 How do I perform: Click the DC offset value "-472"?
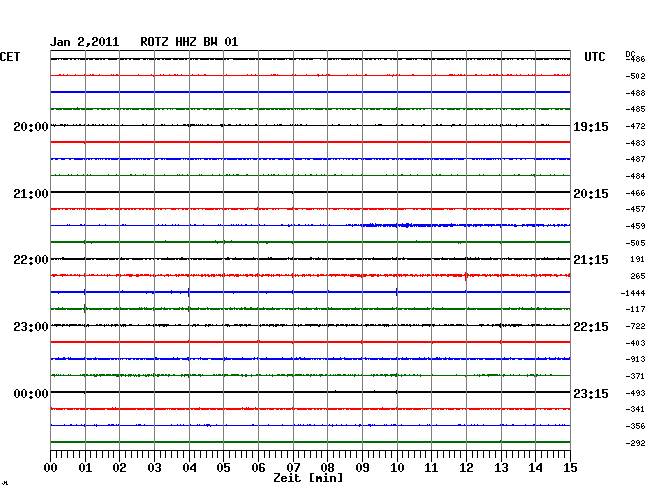[635, 126]
